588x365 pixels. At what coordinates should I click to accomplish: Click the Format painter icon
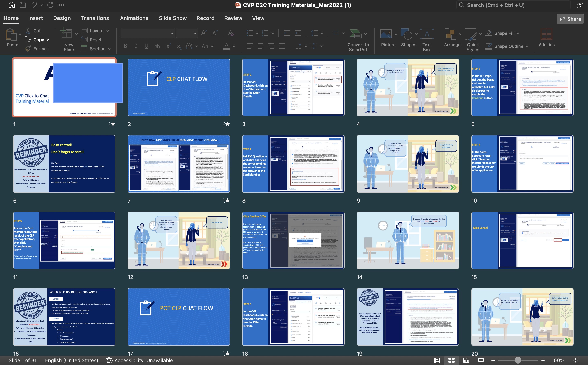point(28,49)
